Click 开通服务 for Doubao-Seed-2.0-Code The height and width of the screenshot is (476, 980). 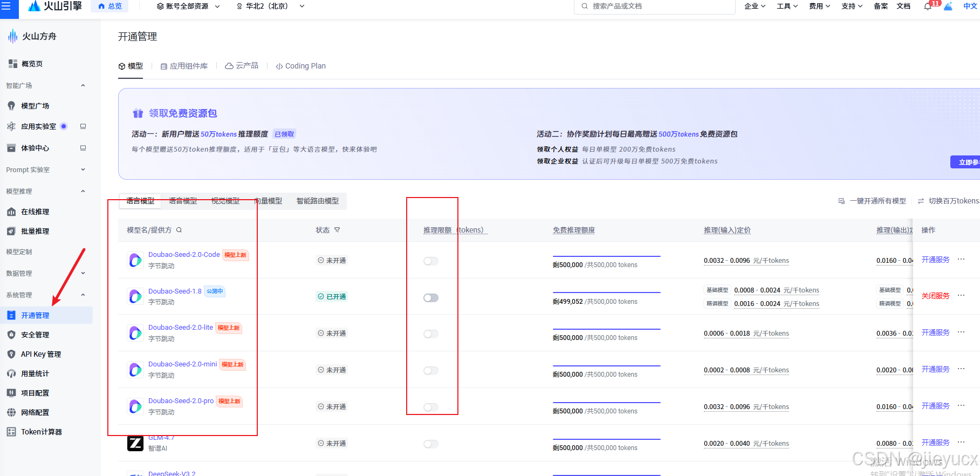(935, 260)
